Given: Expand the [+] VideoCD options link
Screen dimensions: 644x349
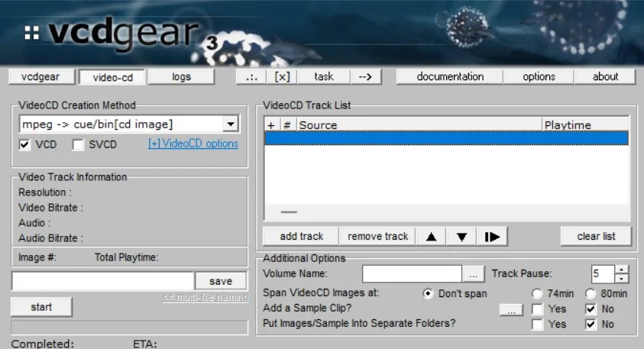Looking at the screenshot, I should point(193,144).
